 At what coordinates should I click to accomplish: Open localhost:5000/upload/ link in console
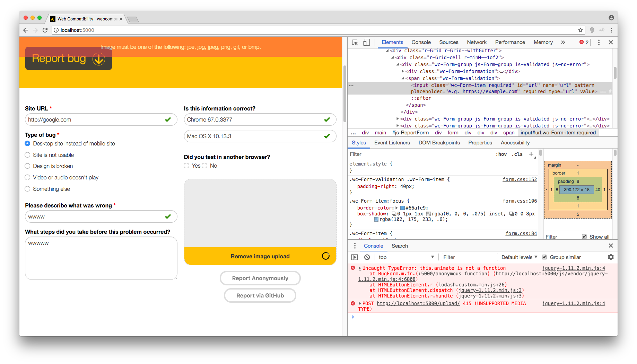[x=418, y=303]
